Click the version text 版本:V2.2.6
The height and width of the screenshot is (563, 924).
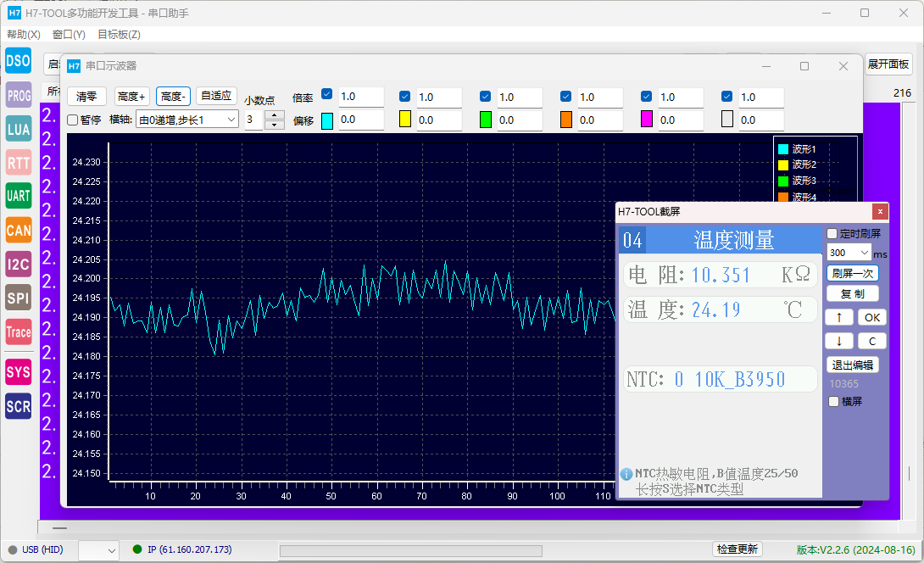[855, 549]
